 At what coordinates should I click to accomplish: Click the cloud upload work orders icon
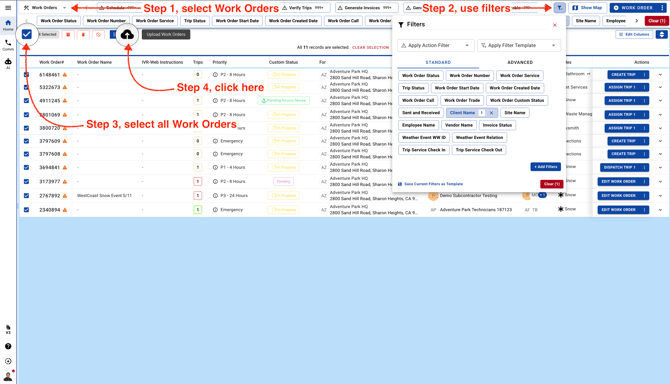click(x=127, y=35)
